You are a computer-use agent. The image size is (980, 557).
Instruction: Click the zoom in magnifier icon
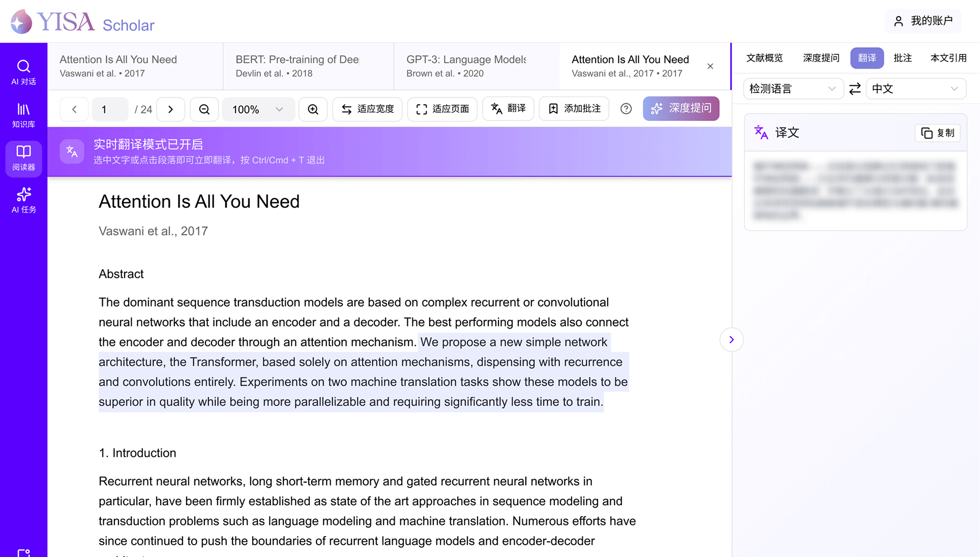pyautogui.click(x=313, y=109)
